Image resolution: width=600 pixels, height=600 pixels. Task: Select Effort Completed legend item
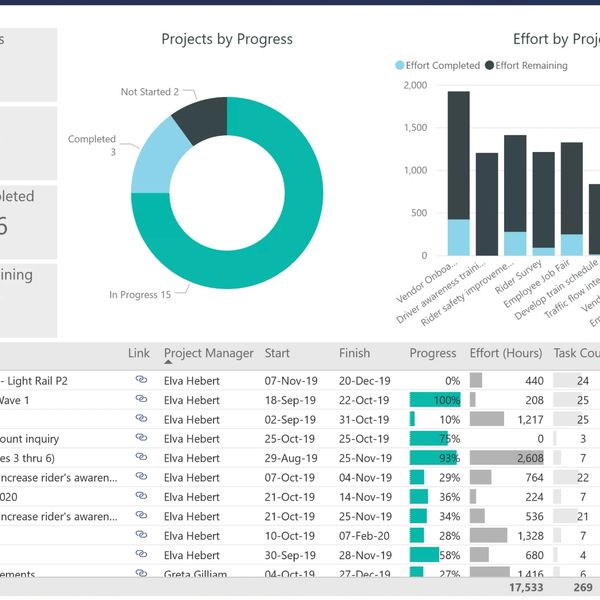[x=437, y=66]
